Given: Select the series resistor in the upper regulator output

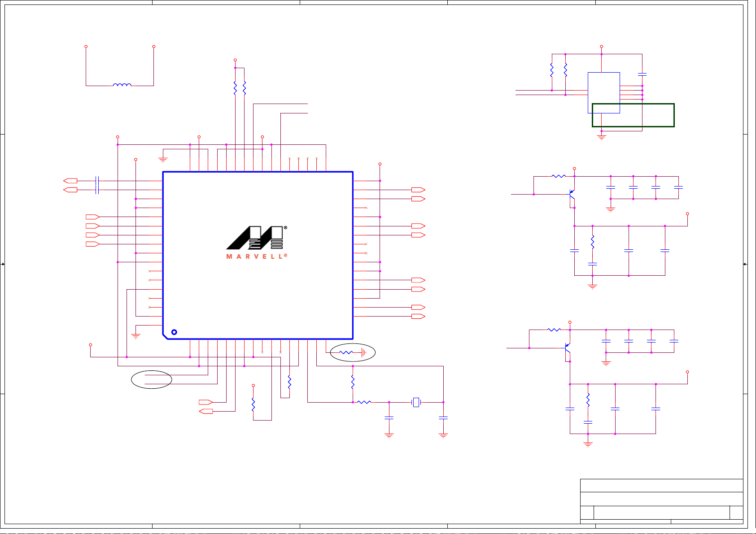Looking at the screenshot, I should click(593, 242).
